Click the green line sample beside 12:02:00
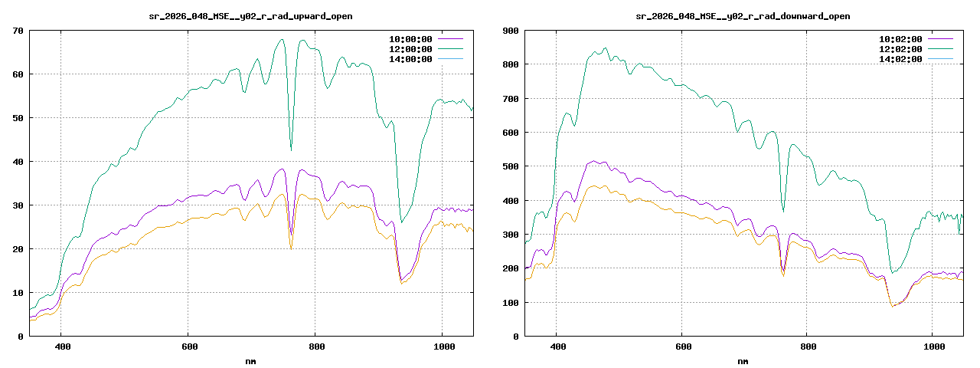This screenshot has height=368, width=980. click(940, 49)
